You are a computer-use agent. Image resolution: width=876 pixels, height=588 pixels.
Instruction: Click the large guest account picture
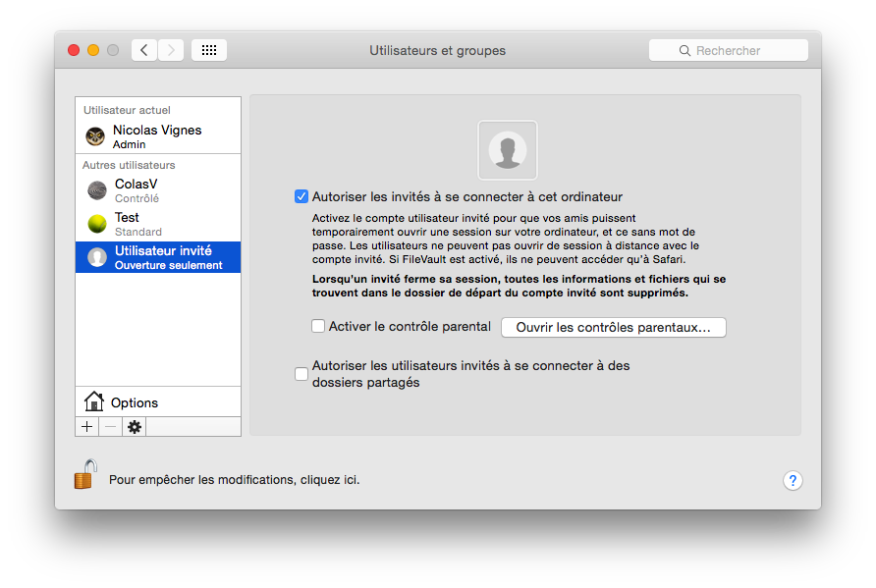tap(508, 150)
